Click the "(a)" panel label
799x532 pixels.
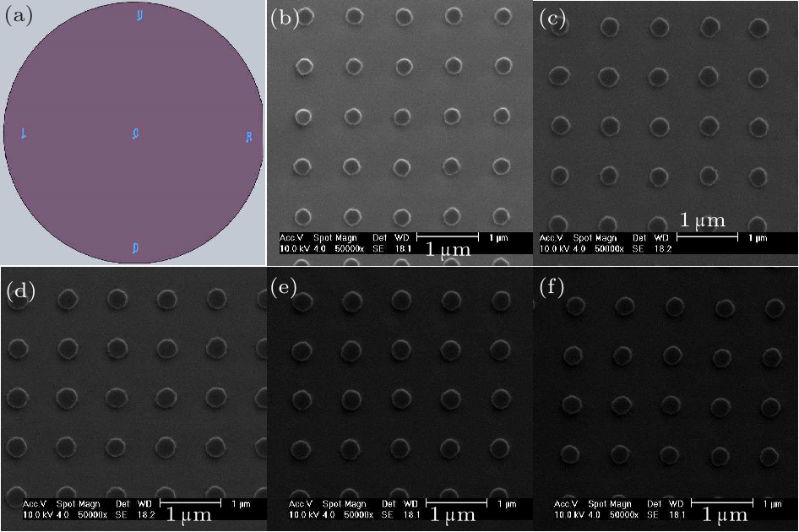(x=19, y=16)
